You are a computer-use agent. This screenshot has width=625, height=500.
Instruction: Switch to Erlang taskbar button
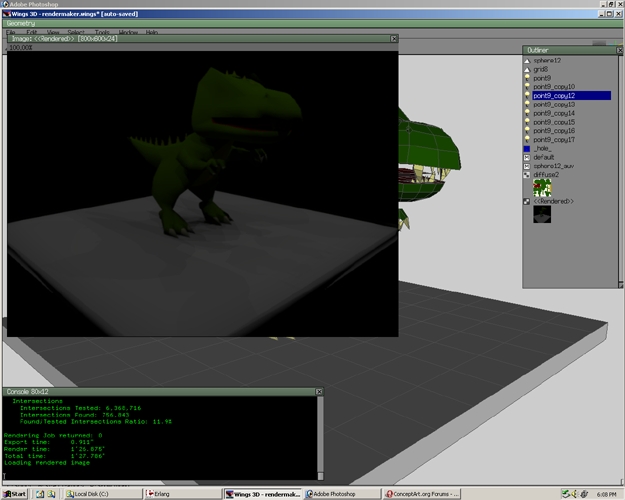[x=183, y=494]
